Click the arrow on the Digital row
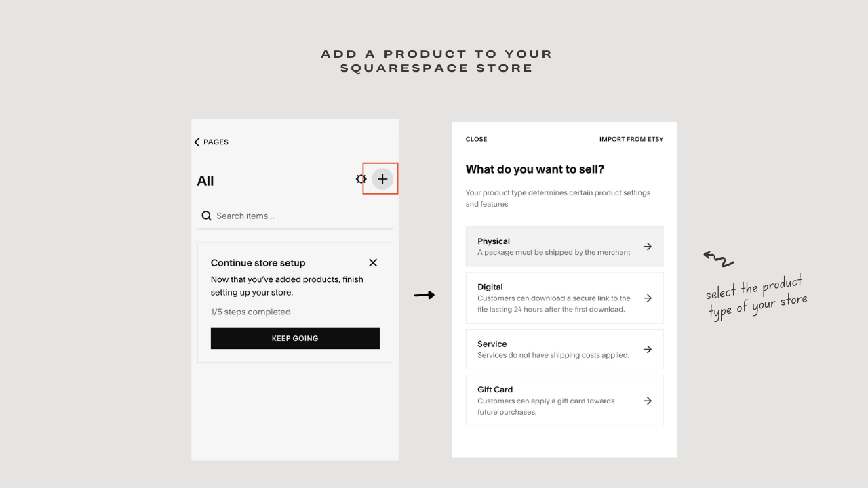Viewport: 868px width, 488px height. [x=648, y=298]
